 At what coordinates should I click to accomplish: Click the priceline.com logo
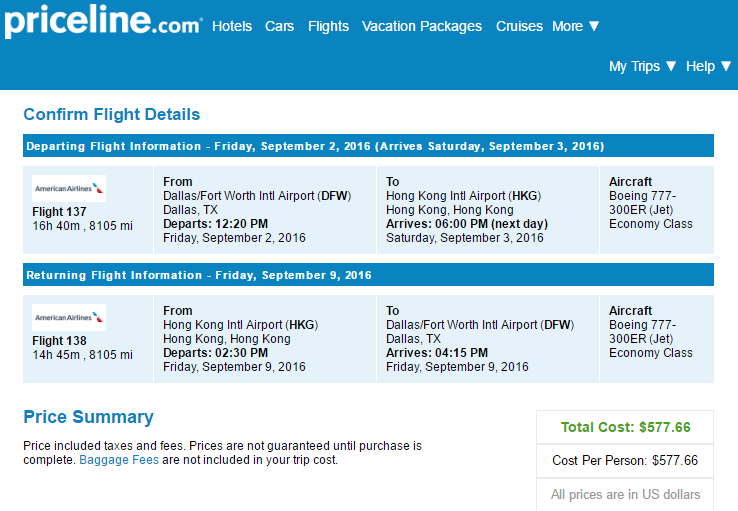click(x=104, y=22)
